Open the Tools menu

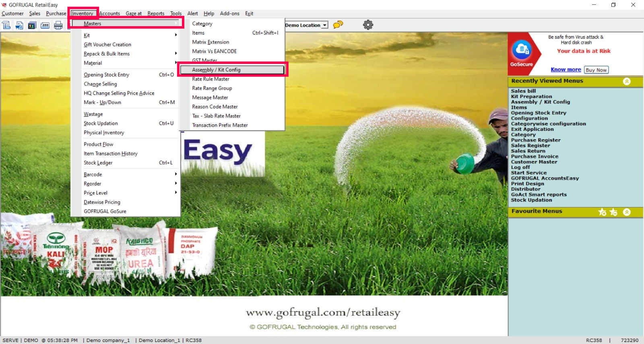[x=176, y=13]
